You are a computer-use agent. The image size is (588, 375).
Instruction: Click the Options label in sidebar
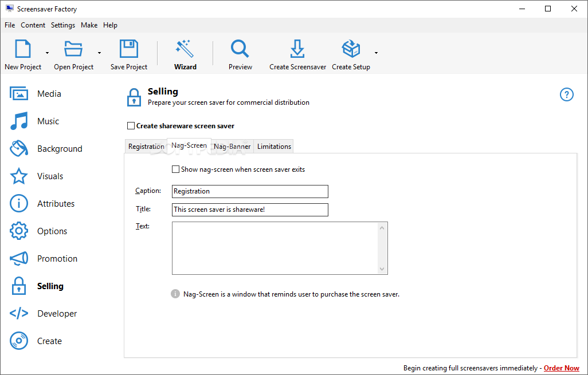(x=52, y=231)
